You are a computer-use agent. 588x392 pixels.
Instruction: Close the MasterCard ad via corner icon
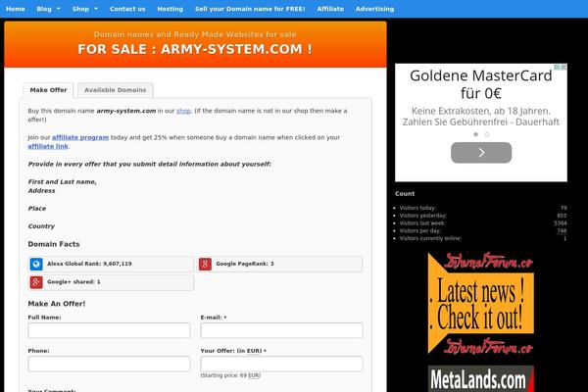click(x=563, y=67)
